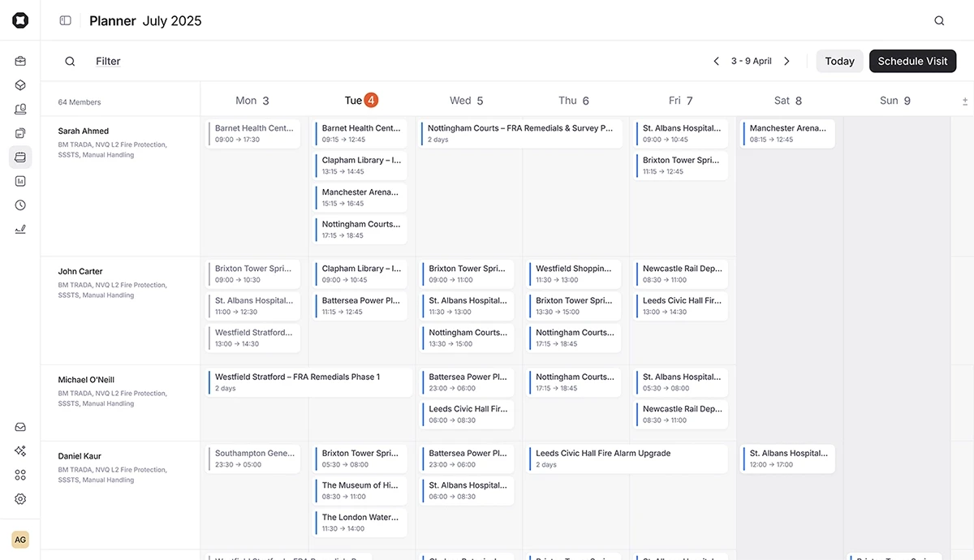Click the AG avatar at sidebar bottom
The image size is (974, 560).
click(19, 539)
